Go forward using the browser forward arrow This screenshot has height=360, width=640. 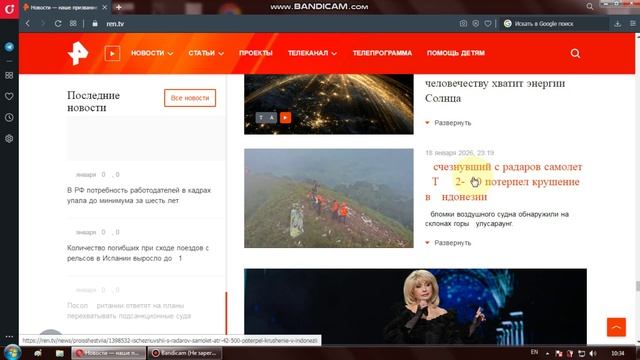[42, 24]
